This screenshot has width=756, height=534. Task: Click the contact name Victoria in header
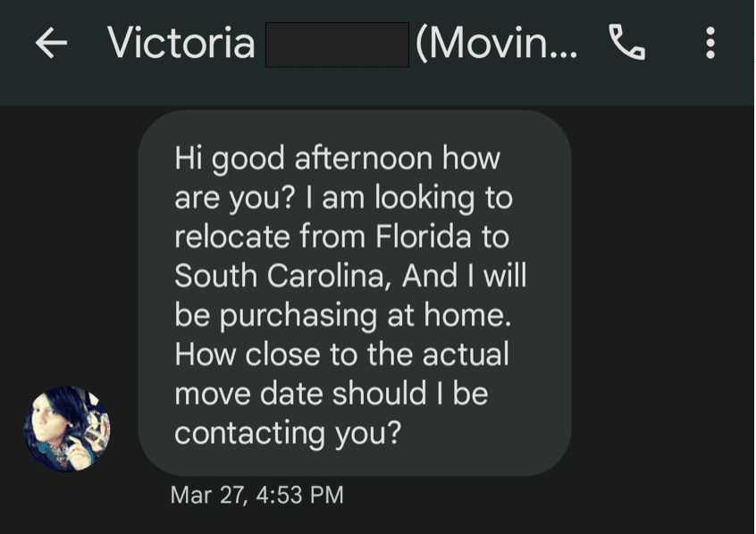coord(181,43)
